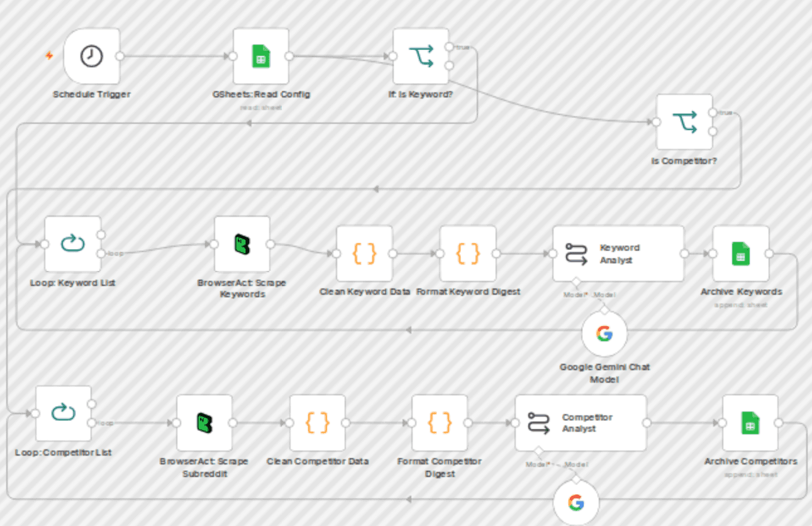The width and height of the screenshot is (812, 526).
Task: Click the "read: sheet" subtitle under GSheets node
Action: (260, 107)
